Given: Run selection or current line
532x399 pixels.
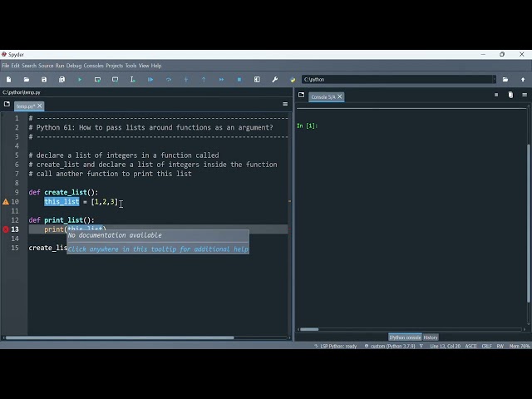Looking at the screenshot, I should click(133, 80).
